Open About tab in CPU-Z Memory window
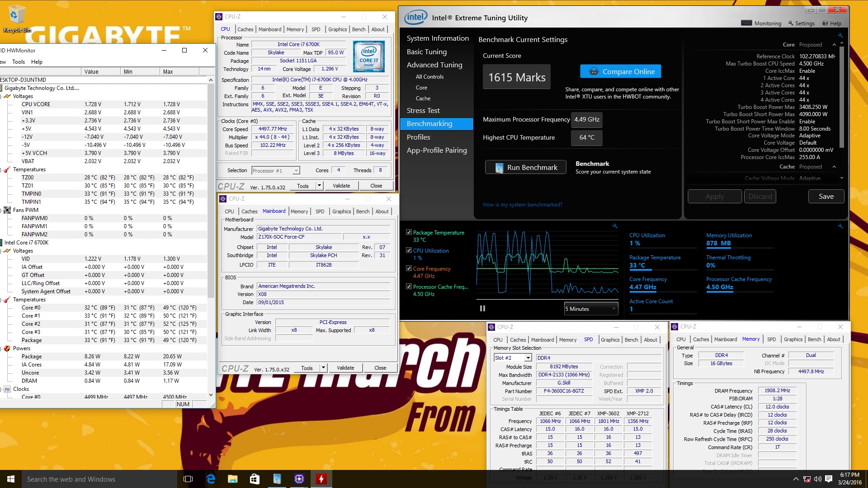The height and width of the screenshot is (488, 868). (x=834, y=339)
